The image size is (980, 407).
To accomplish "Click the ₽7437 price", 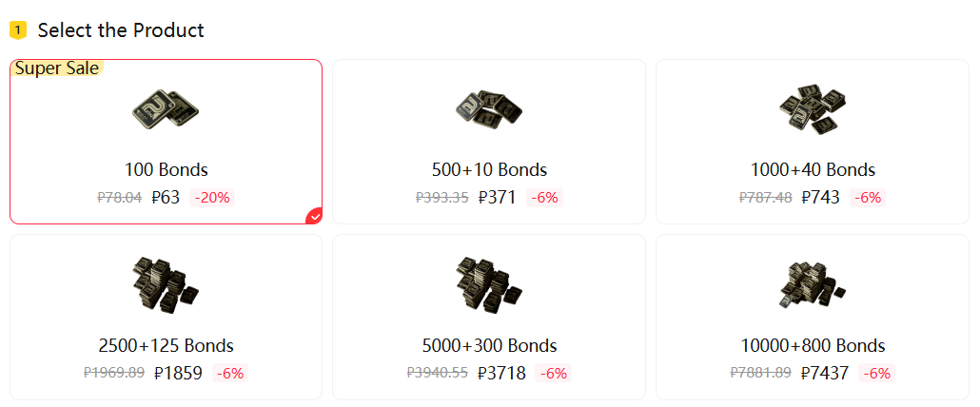I will click(x=825, y=373).
